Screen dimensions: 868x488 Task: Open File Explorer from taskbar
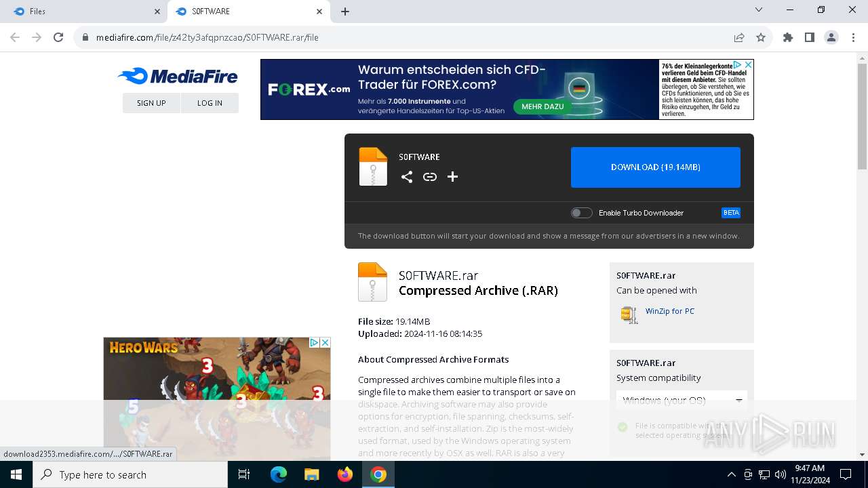coord(312,474)
